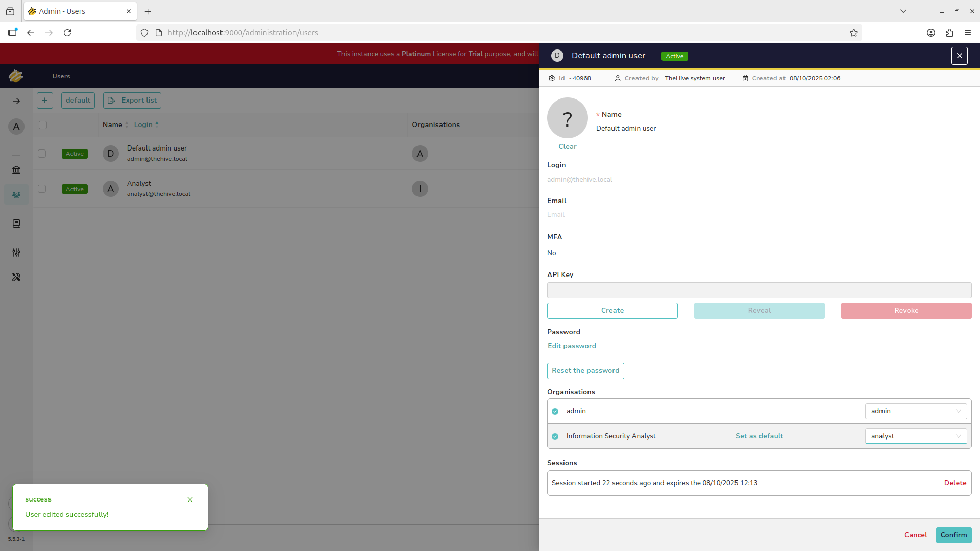Close the user details panel
Screen dimensions: 980x551
(959, 56)
